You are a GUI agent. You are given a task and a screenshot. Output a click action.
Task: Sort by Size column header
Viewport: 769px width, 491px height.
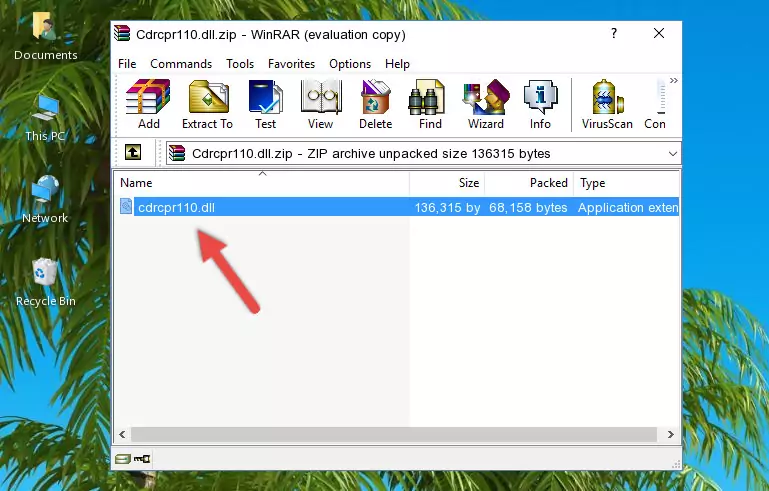[x=447, y=183]
